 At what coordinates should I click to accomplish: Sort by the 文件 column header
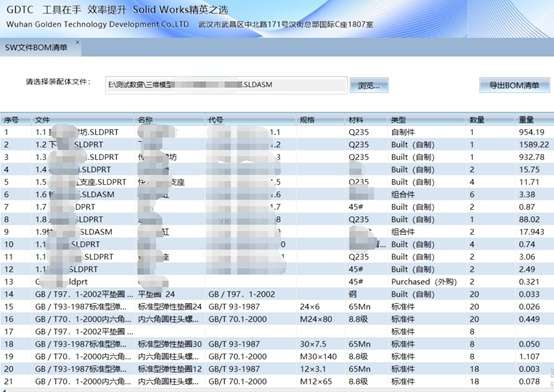tap(42, 120)
